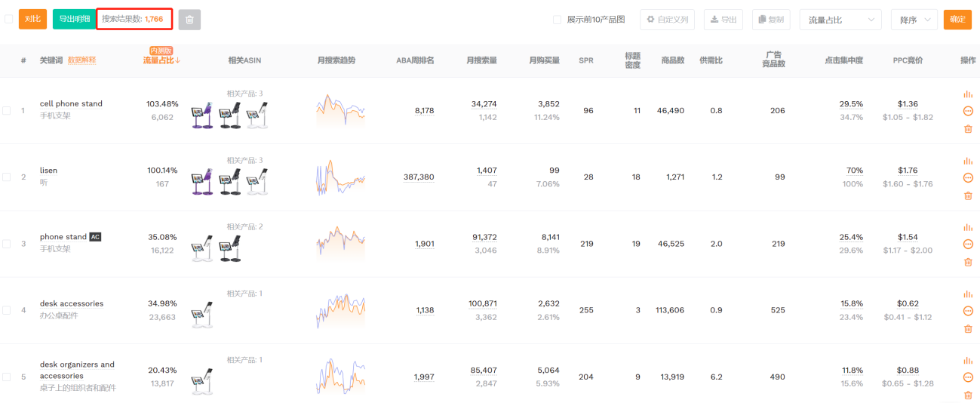Viewport: 980px width, 403px height.
Task: Click the search trend chart for lisen
Action: [x=340, y=177]
